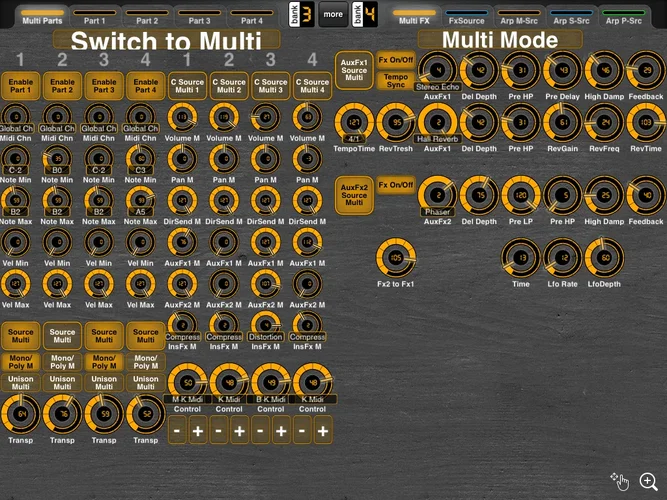
Task: Click the Note Min knob labeled C3
Action: tap(141, 160)
